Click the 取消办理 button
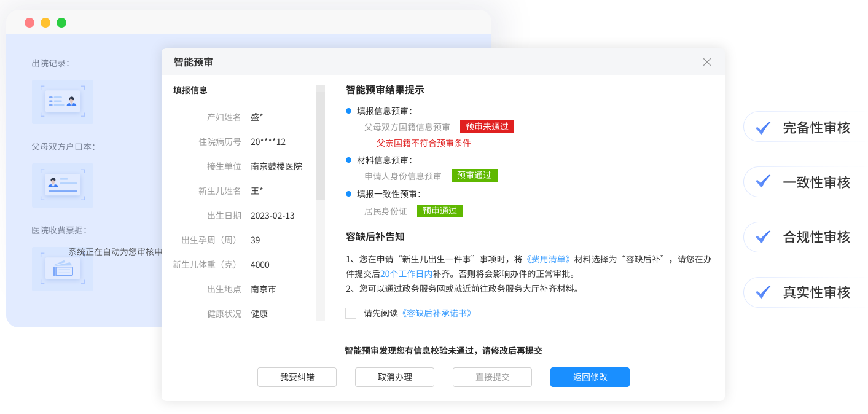The image size is (868, 414). click(395, 377)
